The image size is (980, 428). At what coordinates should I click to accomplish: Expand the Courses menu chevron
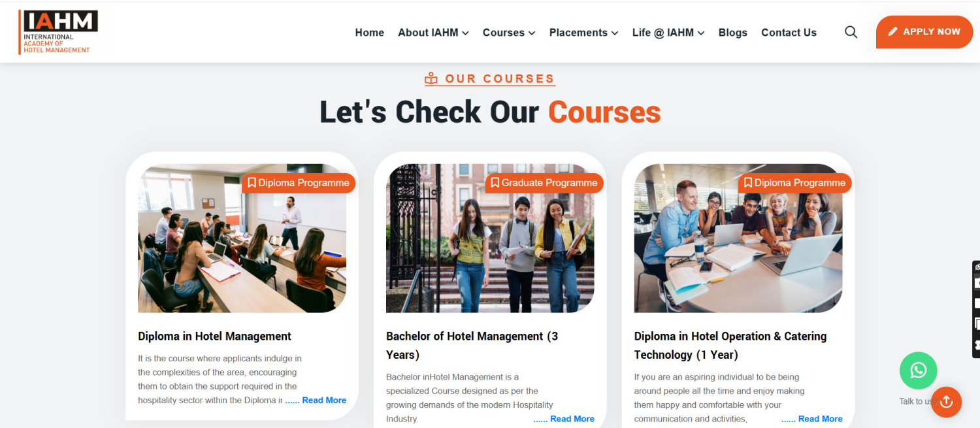click(532, 33)
